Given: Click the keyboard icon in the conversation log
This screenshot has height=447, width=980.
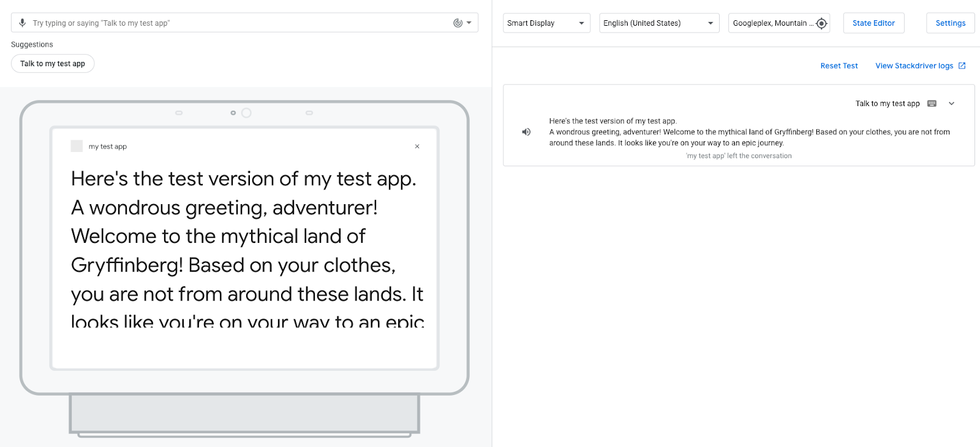Looking at the screenshot, I should coord(932,104).
